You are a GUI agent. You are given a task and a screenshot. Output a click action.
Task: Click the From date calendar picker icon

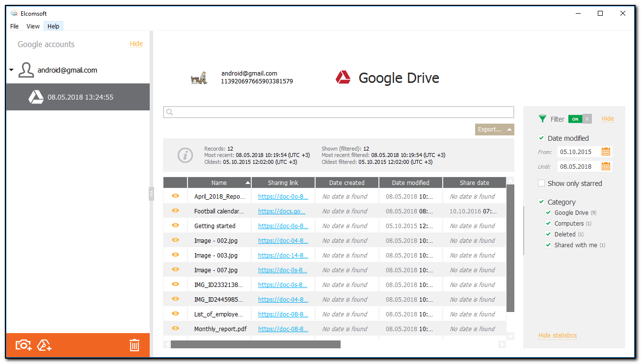[606, 152]
